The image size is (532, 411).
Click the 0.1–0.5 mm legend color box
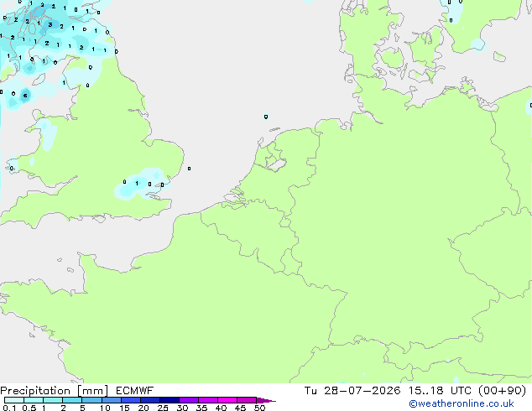(14, 400)
